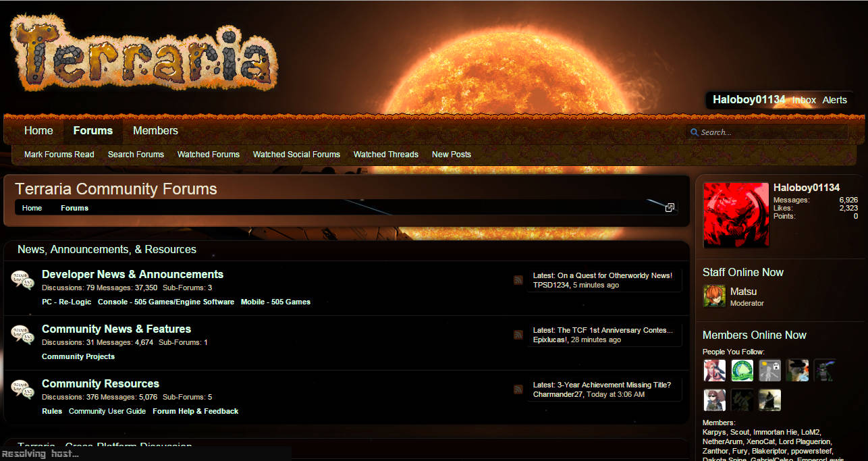Open Search Forums
Viewport: 868px width, 461px height.
coord(136,155)
